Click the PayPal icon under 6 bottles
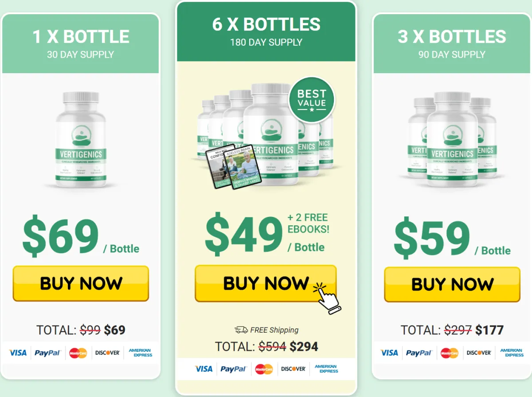532x397 pixels. pos(233,369)
